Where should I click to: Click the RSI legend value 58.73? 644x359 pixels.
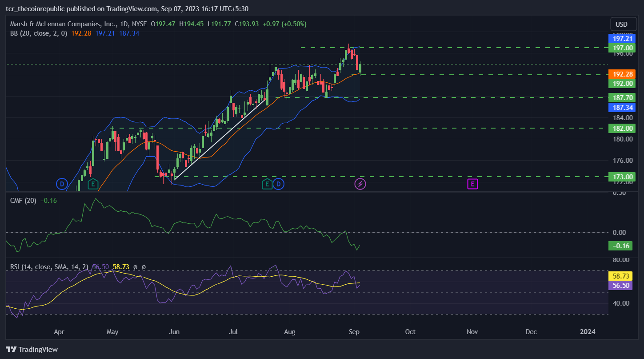coord(121,267)
